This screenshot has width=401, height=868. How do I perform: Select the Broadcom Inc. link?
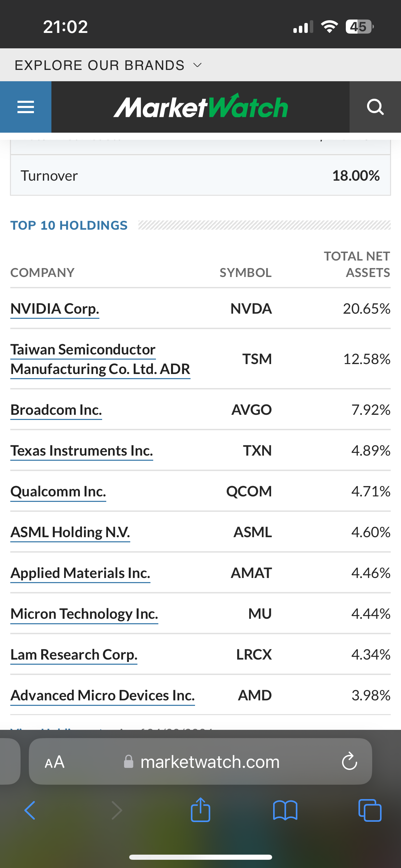pos(56,410)
